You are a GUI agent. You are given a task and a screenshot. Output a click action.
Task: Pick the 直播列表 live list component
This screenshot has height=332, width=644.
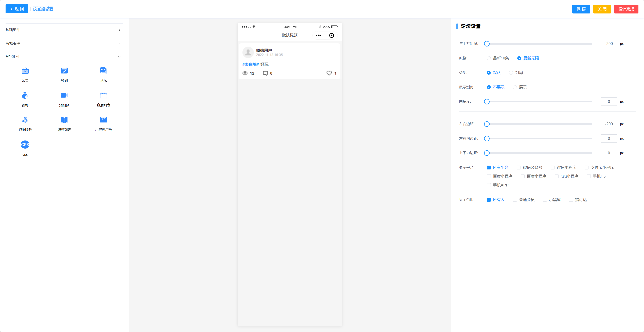point(103,96)
